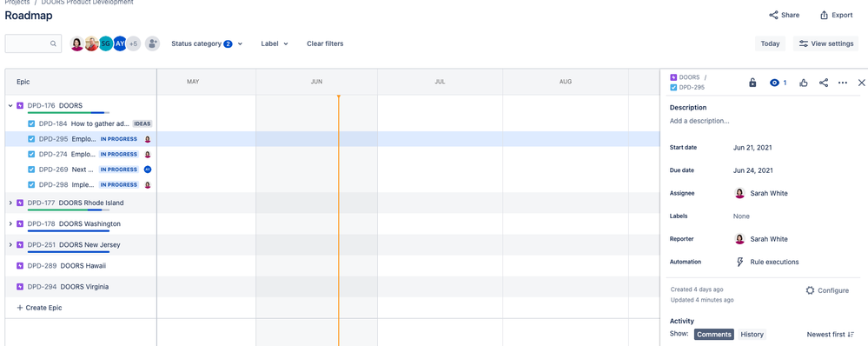The width and height of the screenshot is (868, 346).
Task: Collapse the DPD-176 DOORS epic
Action: 10,105
